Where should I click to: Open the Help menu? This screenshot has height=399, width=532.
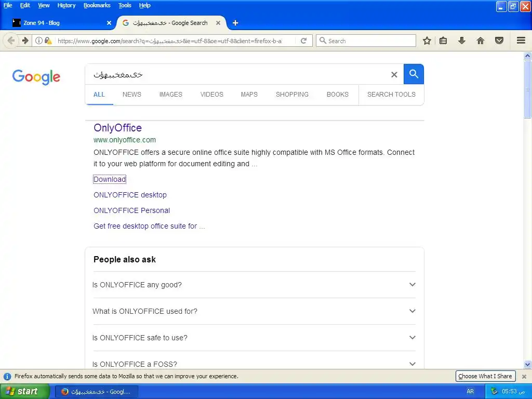[145, 5]
